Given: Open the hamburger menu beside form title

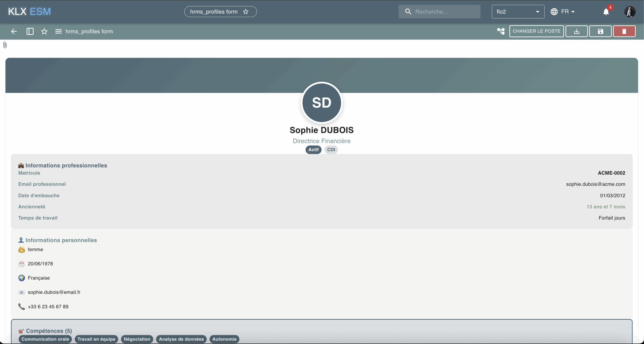Looking at the screenshot, I should [x=58, y=31].
